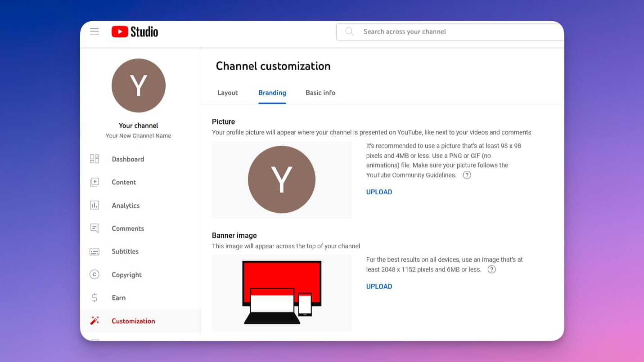Select the Copyright icon in the sidebar
The image size is (644, 362).
95,274
